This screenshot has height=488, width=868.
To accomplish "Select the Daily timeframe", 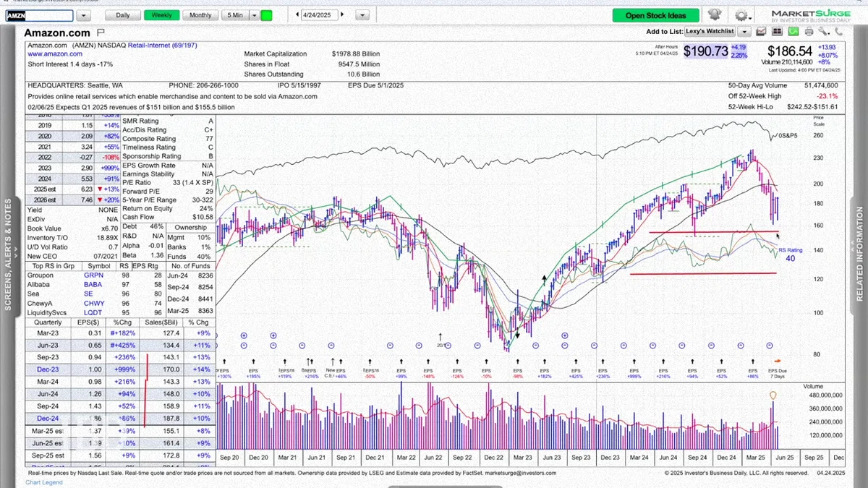I will click(x=123, y=15).
